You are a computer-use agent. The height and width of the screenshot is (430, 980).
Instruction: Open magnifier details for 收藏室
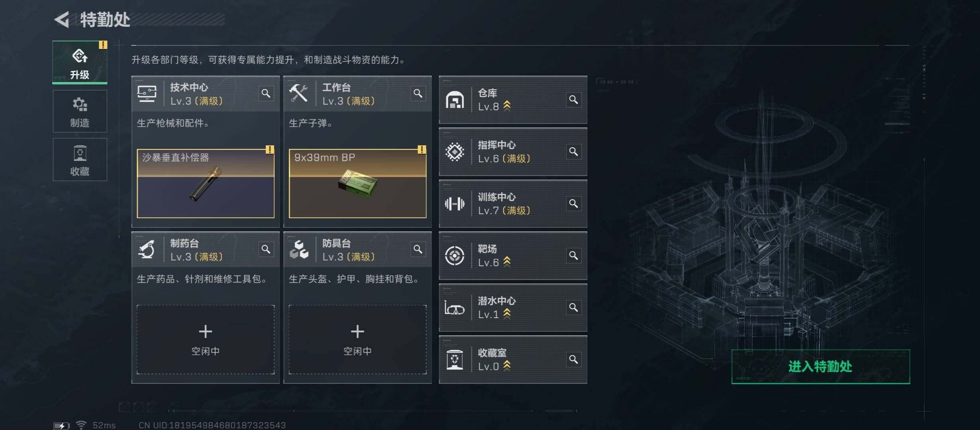coord(574,360)
